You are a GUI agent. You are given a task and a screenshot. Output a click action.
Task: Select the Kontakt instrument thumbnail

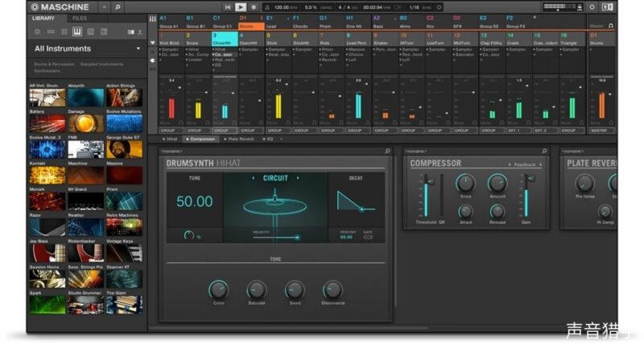[47, 175]
